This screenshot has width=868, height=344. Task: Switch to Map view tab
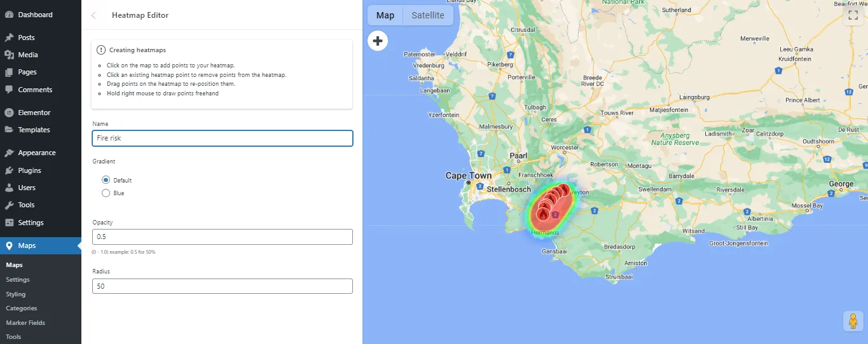click(385, 15)
